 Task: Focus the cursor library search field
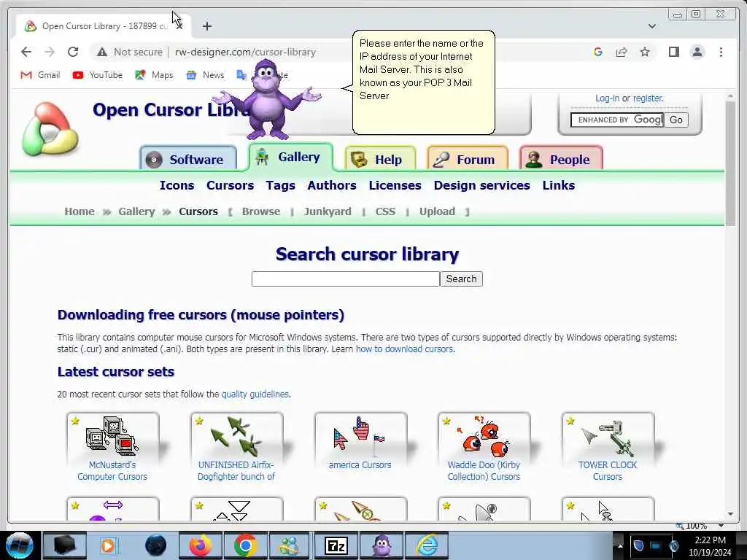[x=345, y=279]
